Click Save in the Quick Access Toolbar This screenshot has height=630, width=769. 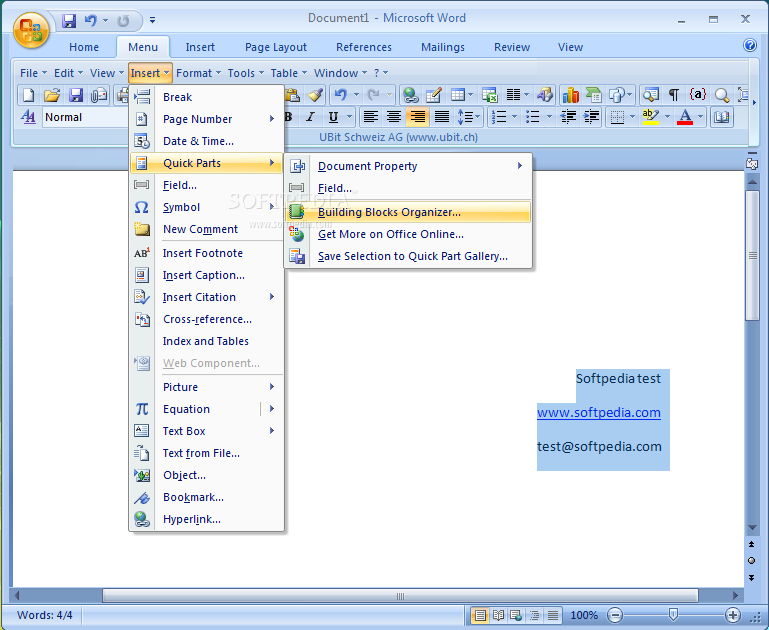click(x=69, y=21)
